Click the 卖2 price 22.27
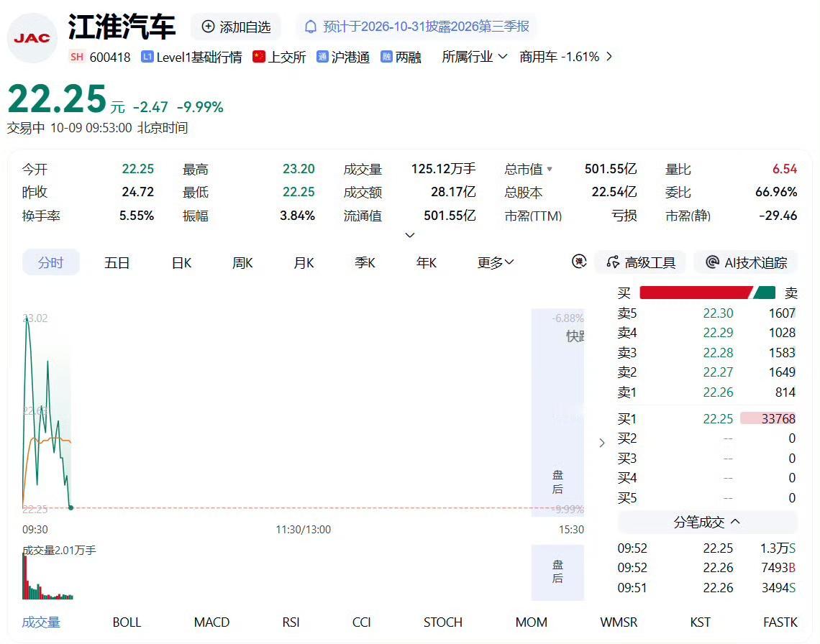820x644 pixels. click(x=718, y=372)
